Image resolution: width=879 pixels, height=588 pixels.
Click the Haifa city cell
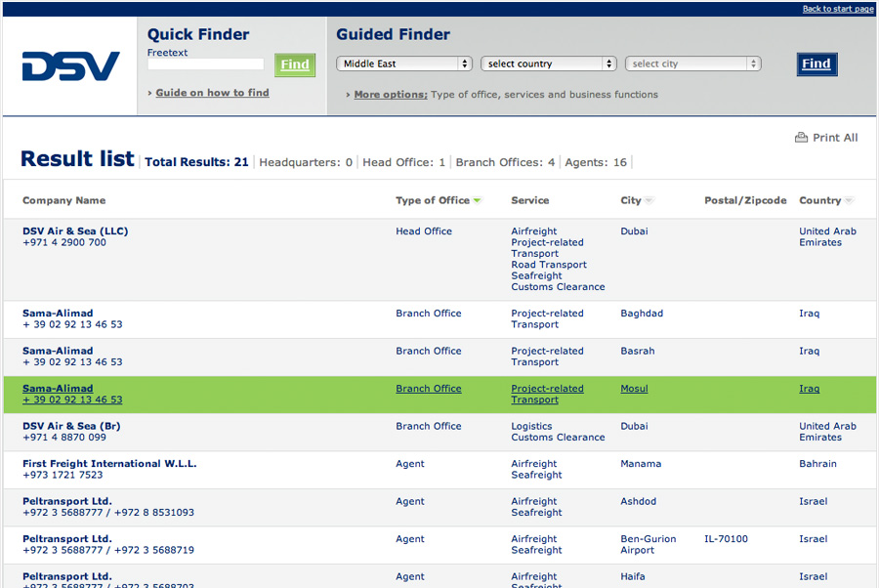632,576
